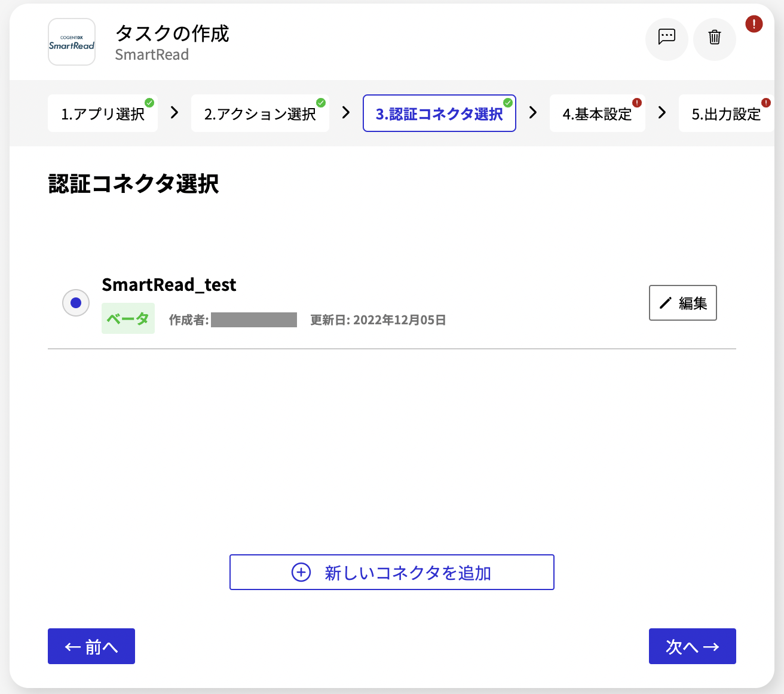Viewport: 784px width, 694px height.
Task: Click the SmartRead application logo
Action: click(71, 42)
